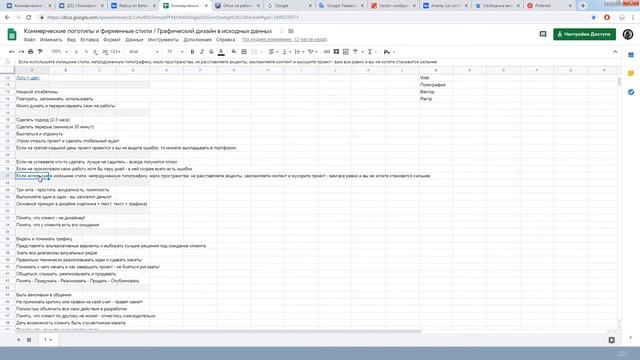Click the Redo icon in the toolbar
The width and height of the screenshot is (640, 360).
tap(21, 52)
